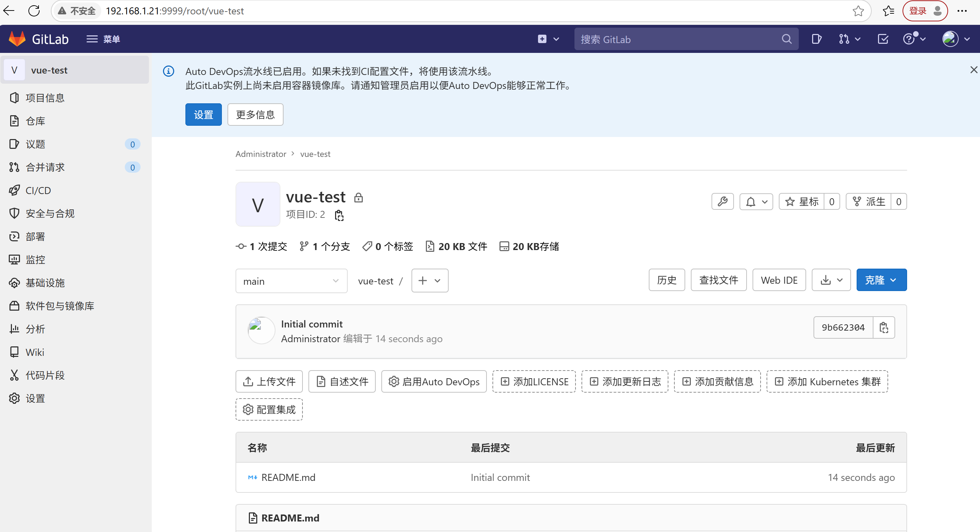Screen dimensions: 980x532
Task: Click the sidebar 设置 gear icon
Action: pos(14,399)
